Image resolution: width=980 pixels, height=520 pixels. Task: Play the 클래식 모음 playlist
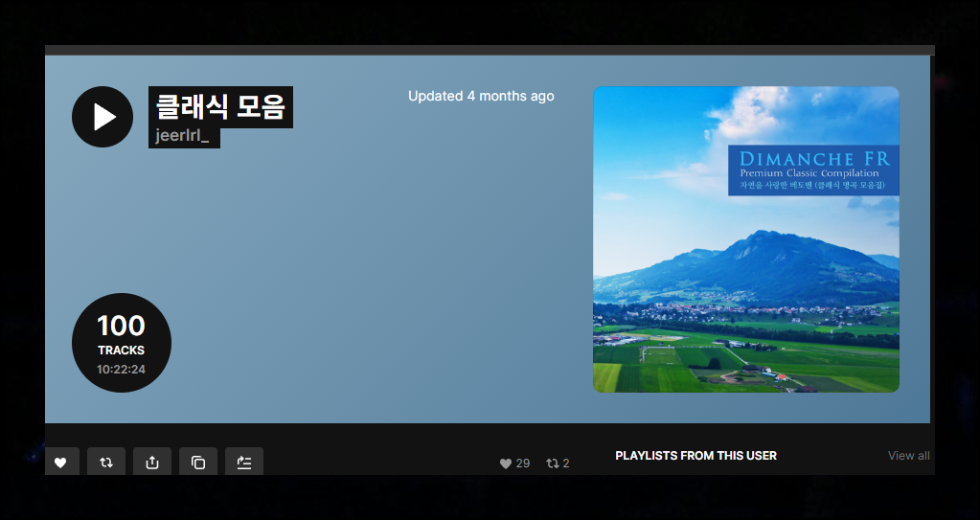103,117
